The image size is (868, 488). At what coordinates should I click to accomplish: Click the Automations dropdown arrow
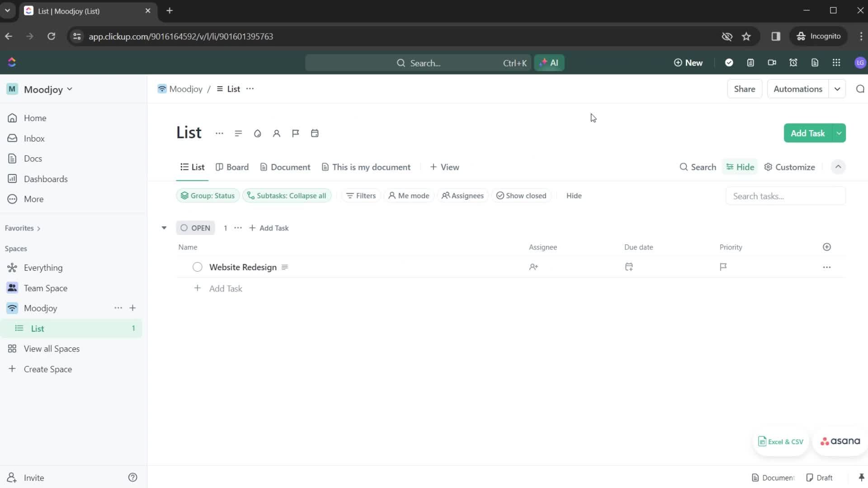tap(838, 89)
